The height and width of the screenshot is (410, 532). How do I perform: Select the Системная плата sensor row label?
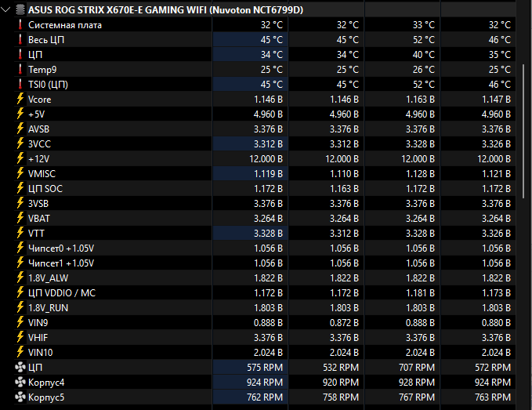pos(65,25)
